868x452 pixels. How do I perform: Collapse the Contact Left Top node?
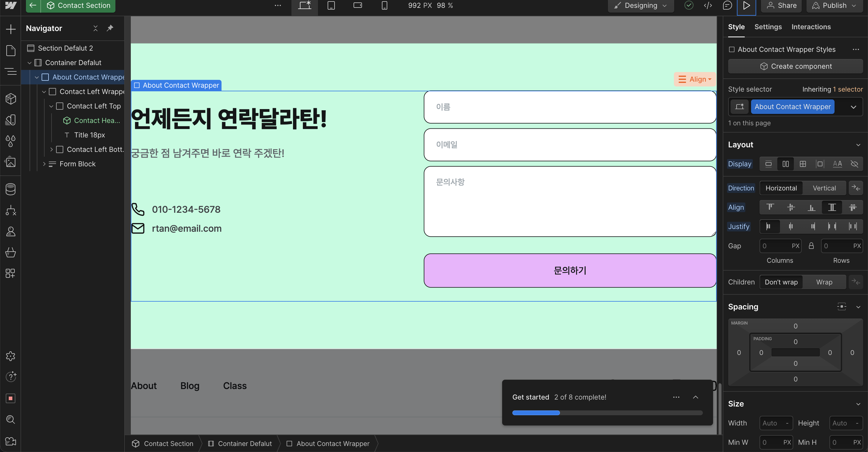click(x=51, y=106)
